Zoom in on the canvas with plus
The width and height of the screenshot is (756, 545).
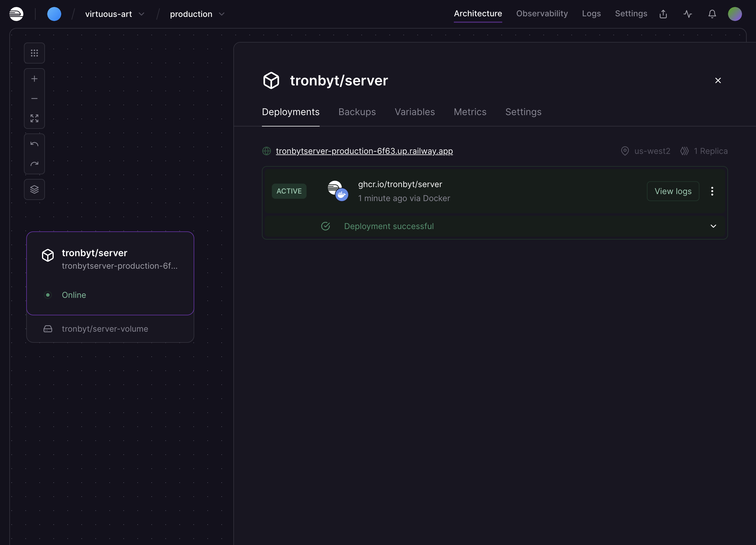pyautogui.click(x=34, y=79)
